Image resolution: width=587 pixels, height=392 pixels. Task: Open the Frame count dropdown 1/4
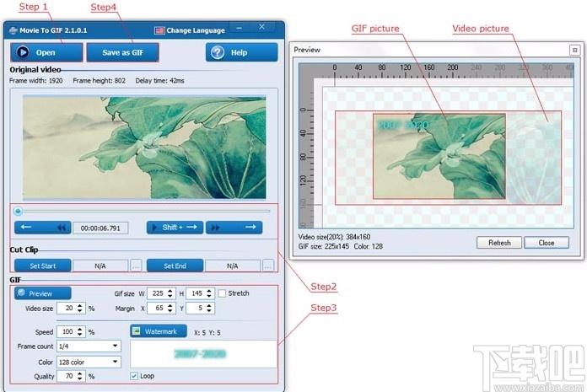coord(89,346)
